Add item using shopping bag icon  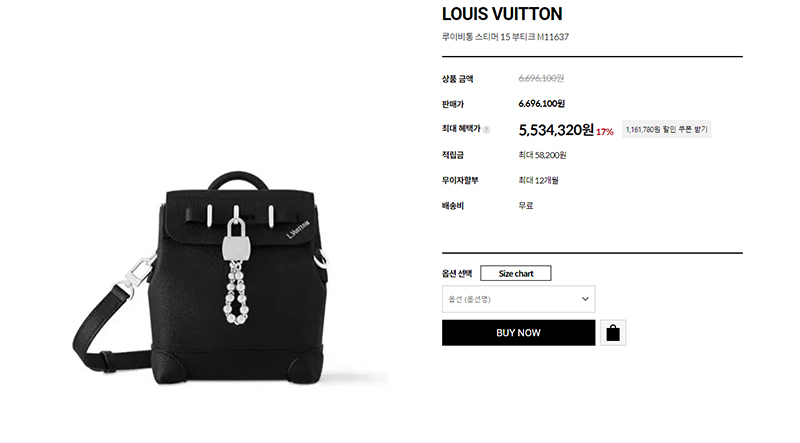pos(613,333)
